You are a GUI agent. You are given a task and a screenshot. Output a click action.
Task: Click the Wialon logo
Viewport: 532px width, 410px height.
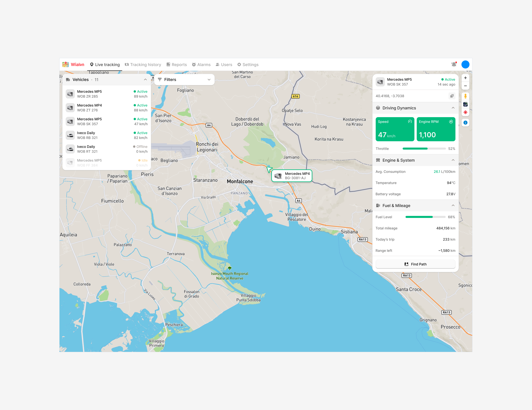click(x=73, y=64)
